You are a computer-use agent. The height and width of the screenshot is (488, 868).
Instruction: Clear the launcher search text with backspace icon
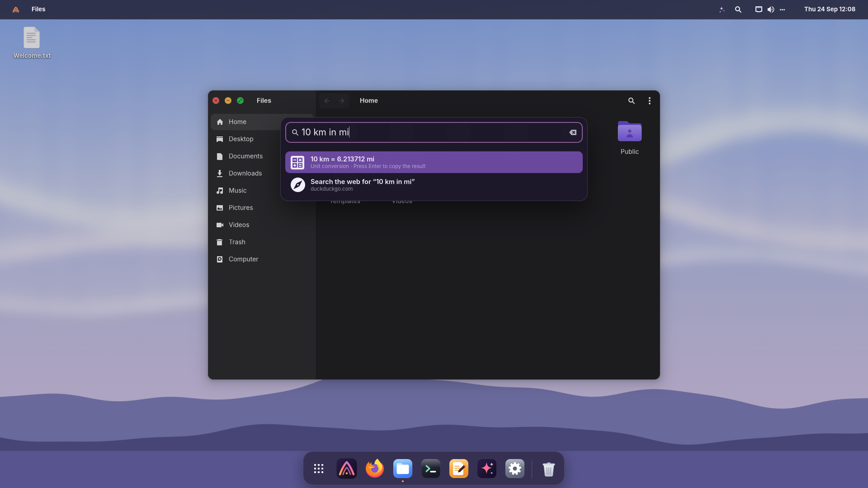[x=573, y=132]
